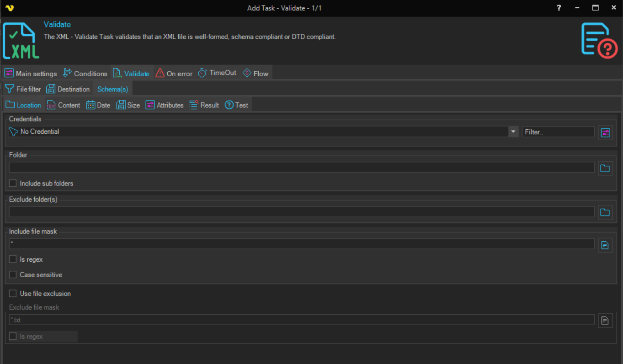The image size is (623, 364).
Task: Select the Test tab
Action: (x=236, y=105)
